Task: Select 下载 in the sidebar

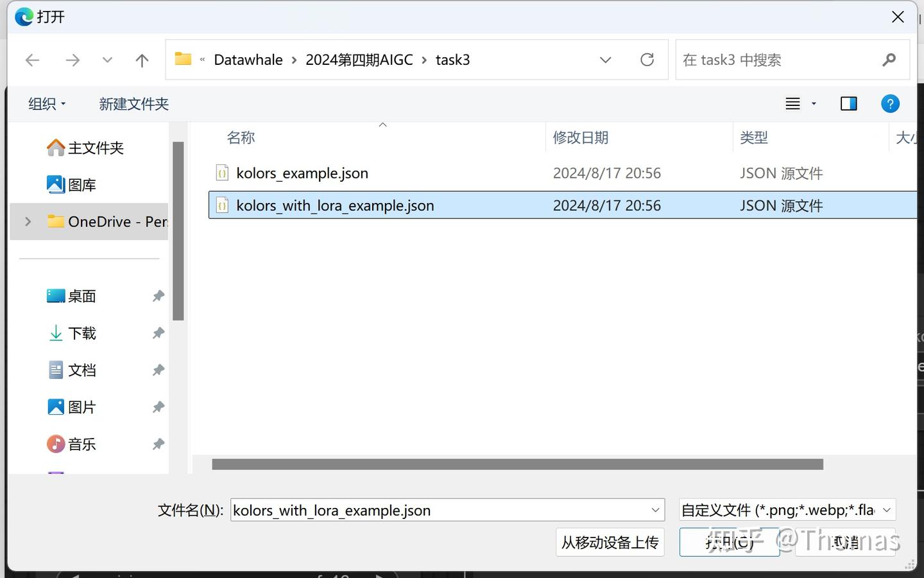Action: (x=81, y=333)
